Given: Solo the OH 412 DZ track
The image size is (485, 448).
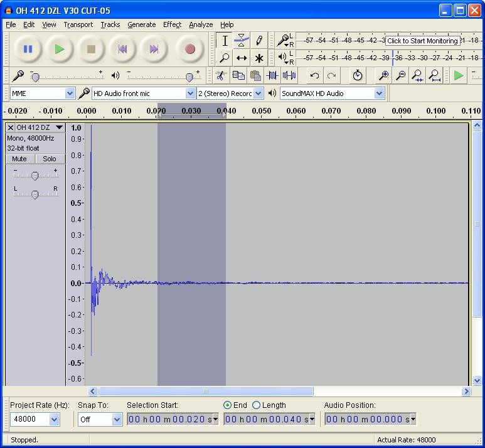Looking at the screenshot, I should tap(50, 159).
